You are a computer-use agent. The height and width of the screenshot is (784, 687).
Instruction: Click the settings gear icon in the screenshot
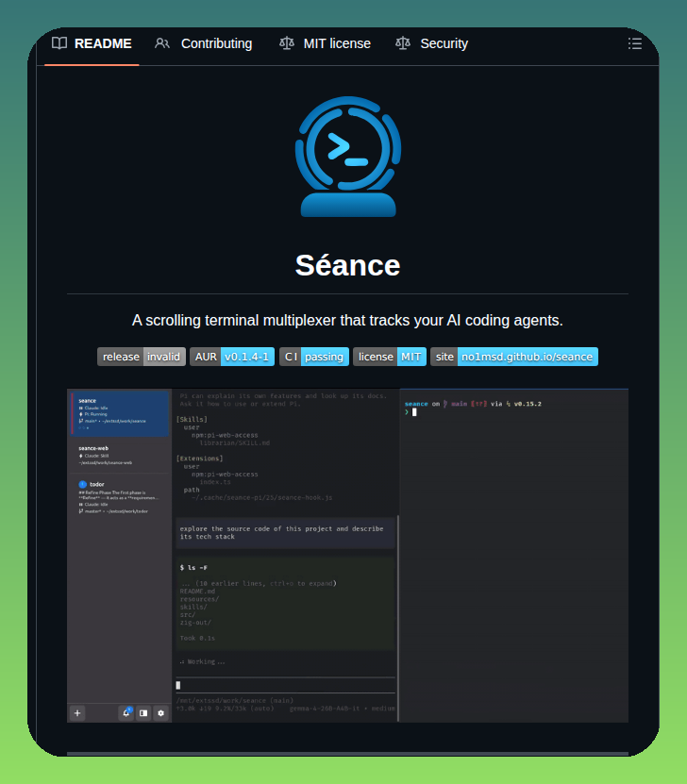[x=161, y=713]
